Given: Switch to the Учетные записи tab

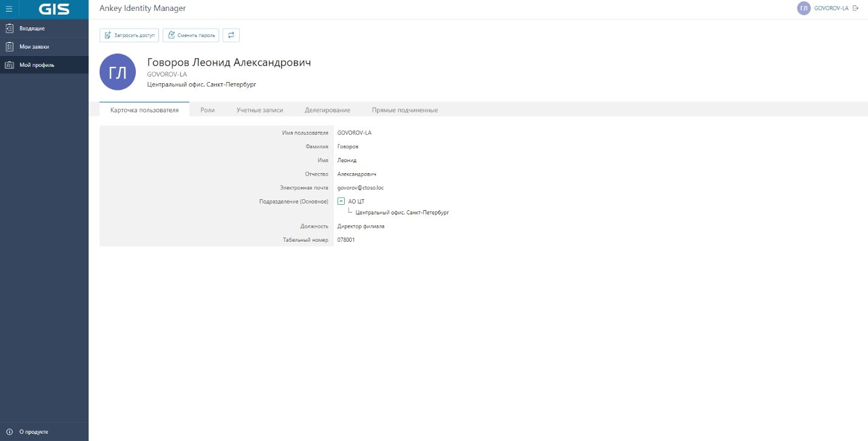Looking at the screenshot, I should click(x=260, y=110).
